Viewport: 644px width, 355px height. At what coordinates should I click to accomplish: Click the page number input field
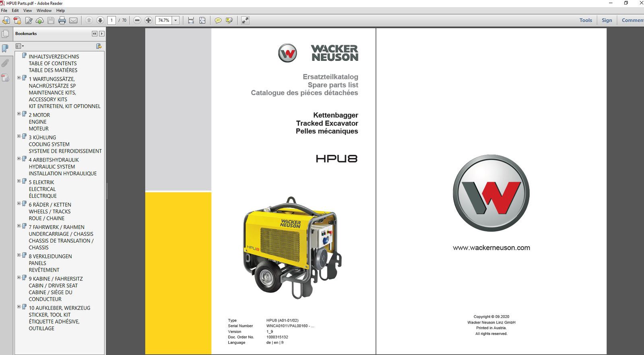[111, 21]
